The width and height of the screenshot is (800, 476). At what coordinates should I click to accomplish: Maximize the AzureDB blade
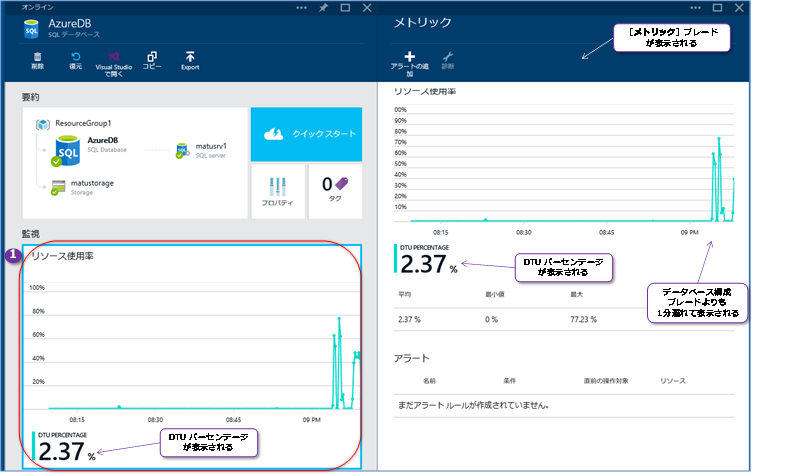(x=345, y=8)
